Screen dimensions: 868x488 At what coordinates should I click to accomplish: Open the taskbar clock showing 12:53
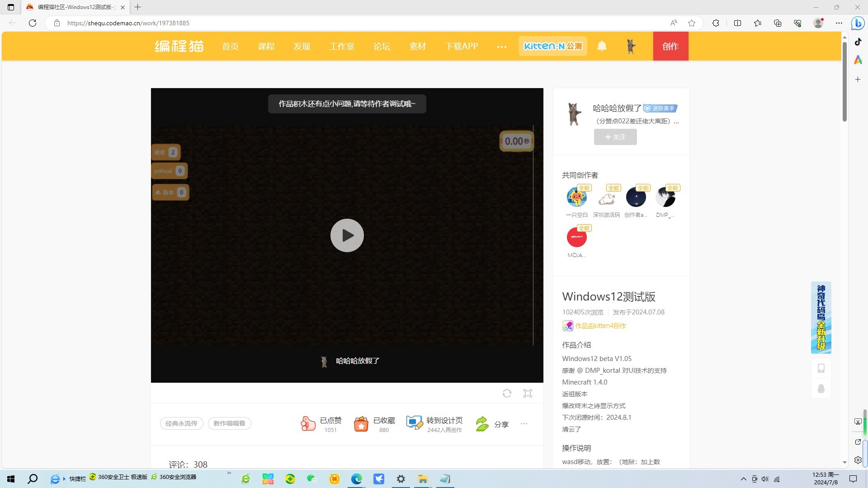pos(826,479)
